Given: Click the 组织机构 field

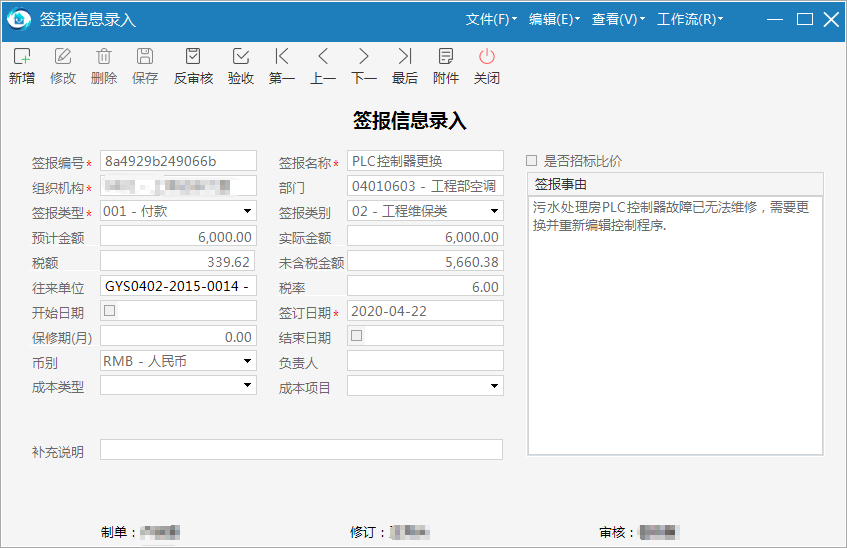Looking at the screenshot, I should (178, 186).
